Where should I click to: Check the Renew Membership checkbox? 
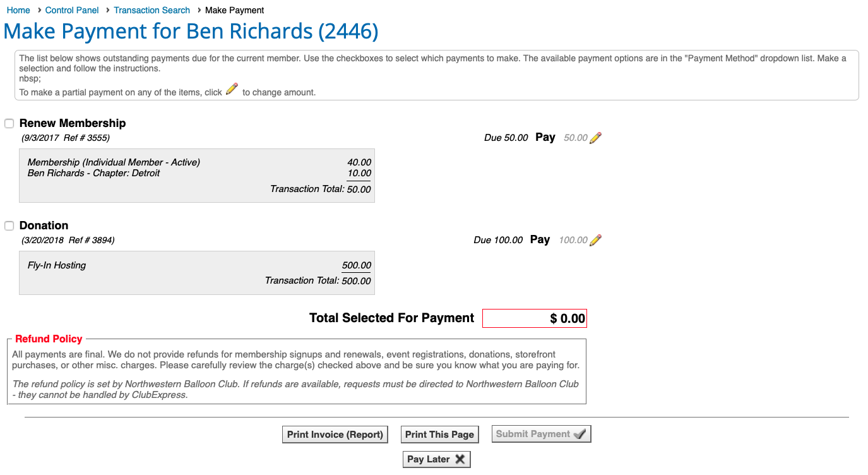click(x=9, y=123)
